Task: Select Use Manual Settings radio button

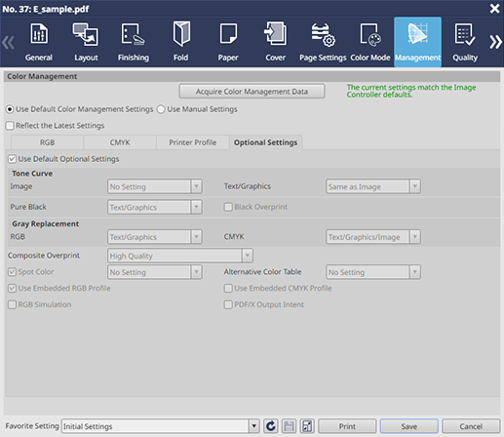Action: click(x=161, y=109)
